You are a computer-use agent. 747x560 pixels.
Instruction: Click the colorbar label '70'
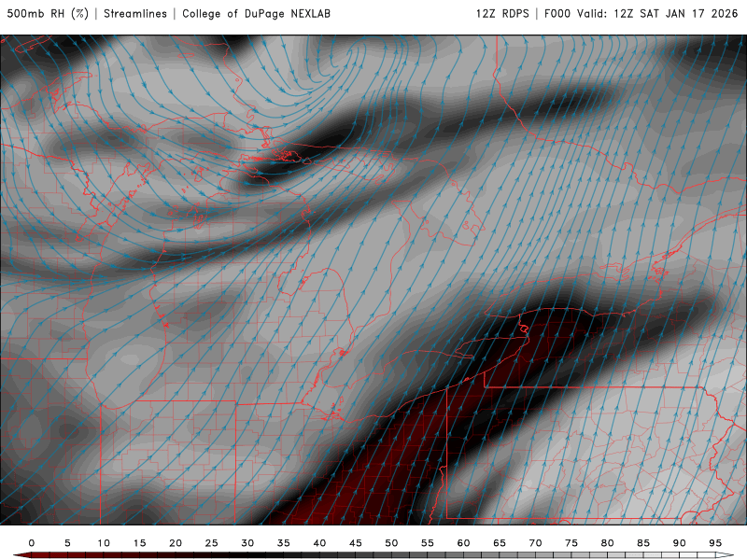click(535, 543)
